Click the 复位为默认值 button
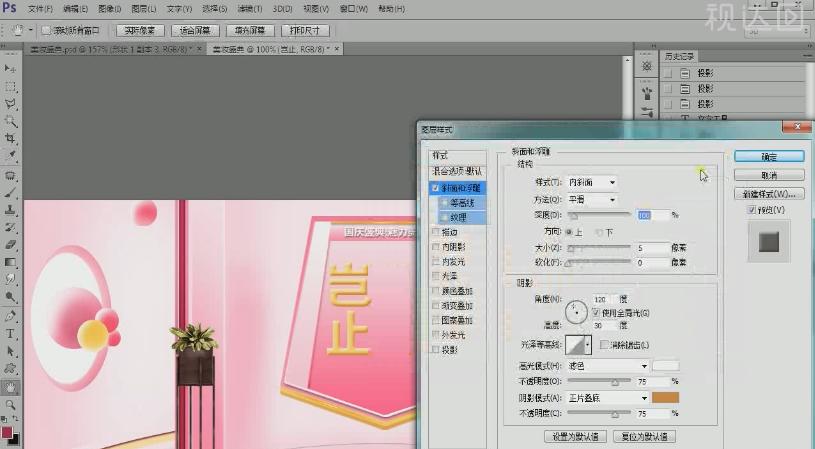This screenshot has width=815, height=449. [x=645, y=437]
